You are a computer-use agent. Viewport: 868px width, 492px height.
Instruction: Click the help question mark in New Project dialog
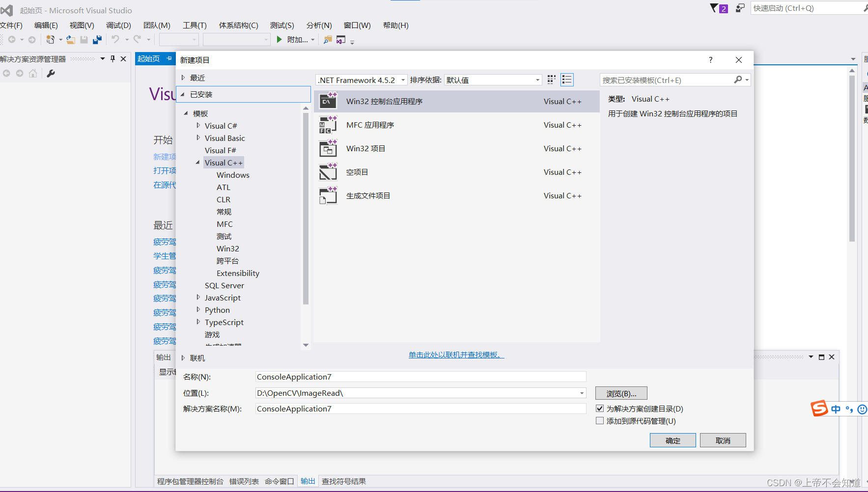710,60
